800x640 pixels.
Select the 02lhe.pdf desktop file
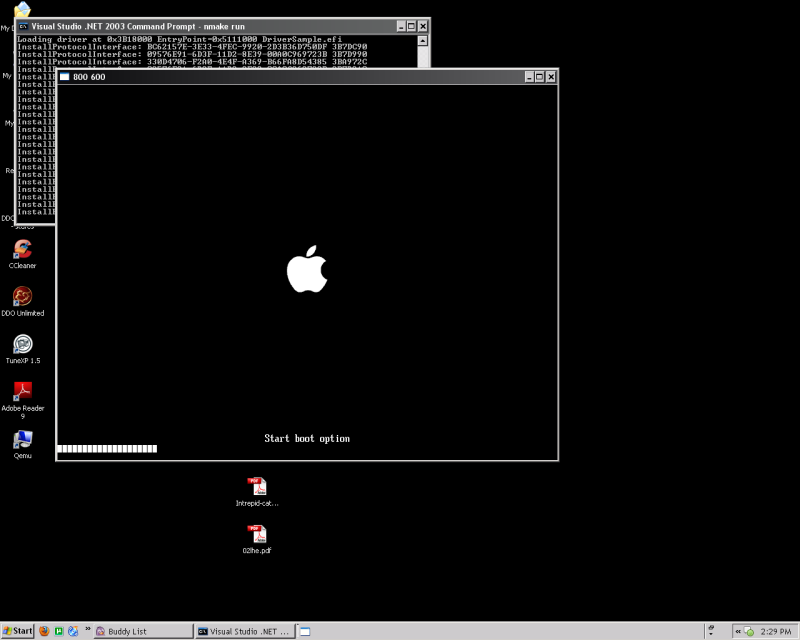[x=257, y=539]
